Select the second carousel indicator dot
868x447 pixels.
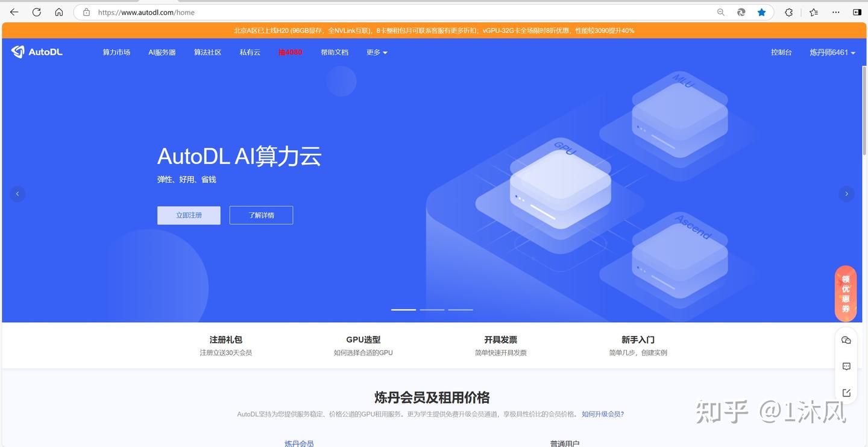(432, 309)
